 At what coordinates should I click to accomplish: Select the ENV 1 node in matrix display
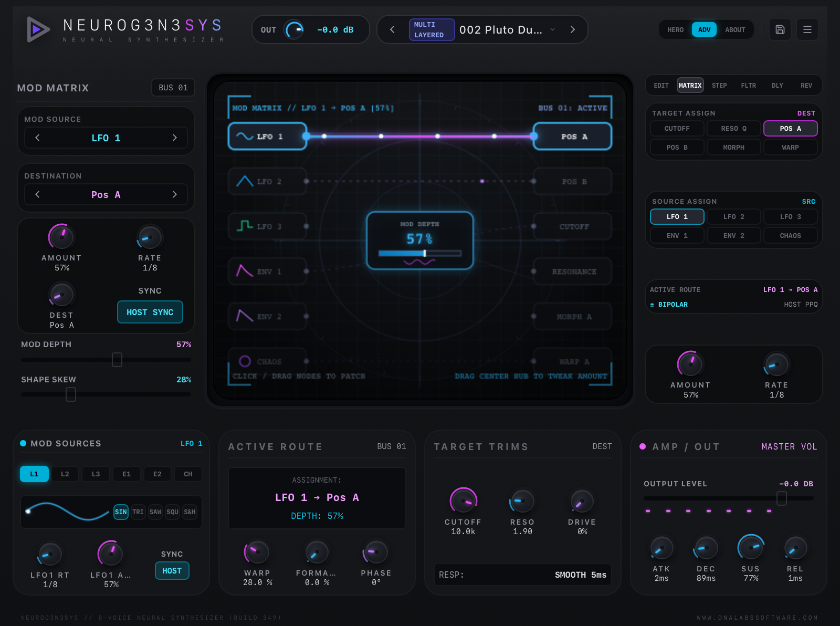[267, 272]
